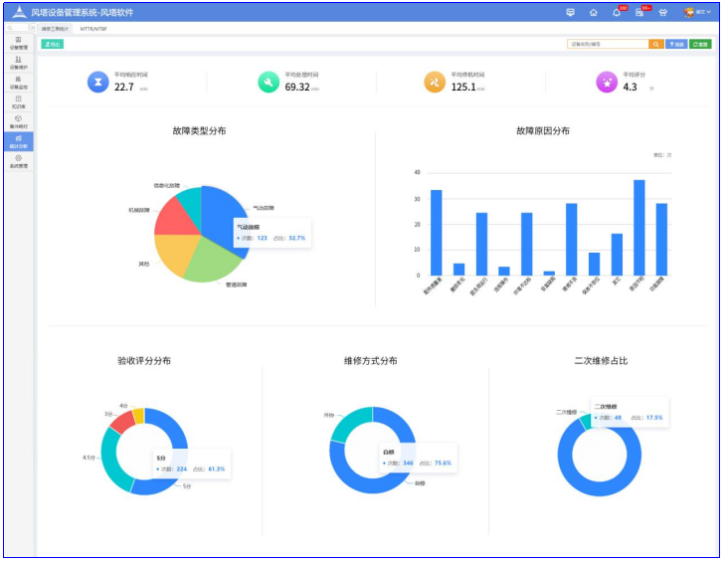Image resolution: width=728 pixels, height=563 pixels.
Task: Click the blue 筛选 filter button
Action: [x=676, y=45]
